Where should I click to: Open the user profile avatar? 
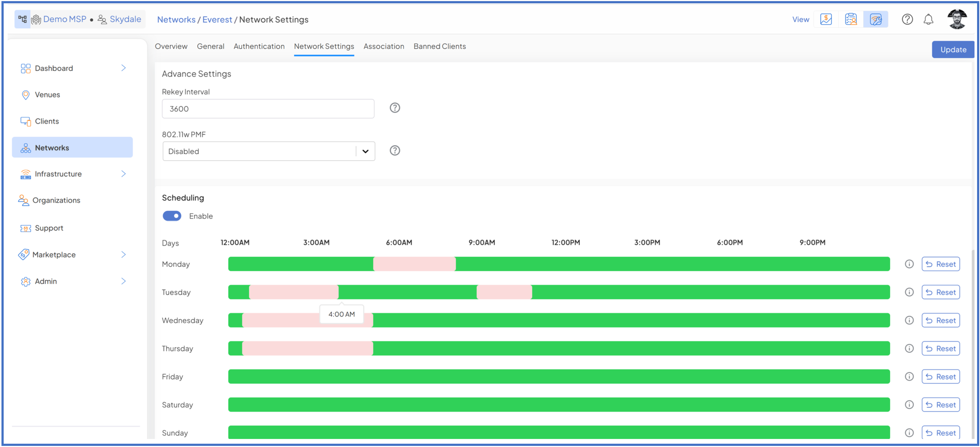click(x=957, y=19)
